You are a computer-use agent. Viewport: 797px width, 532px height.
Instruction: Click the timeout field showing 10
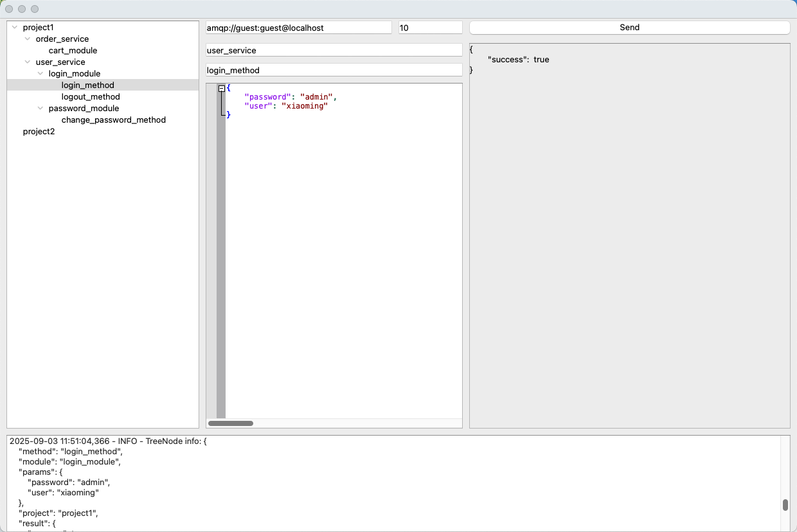click(x=430, y=28)
